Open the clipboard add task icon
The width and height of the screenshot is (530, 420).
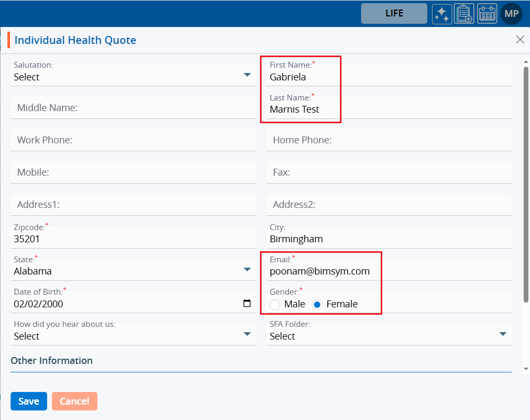[x=464, y=14]
